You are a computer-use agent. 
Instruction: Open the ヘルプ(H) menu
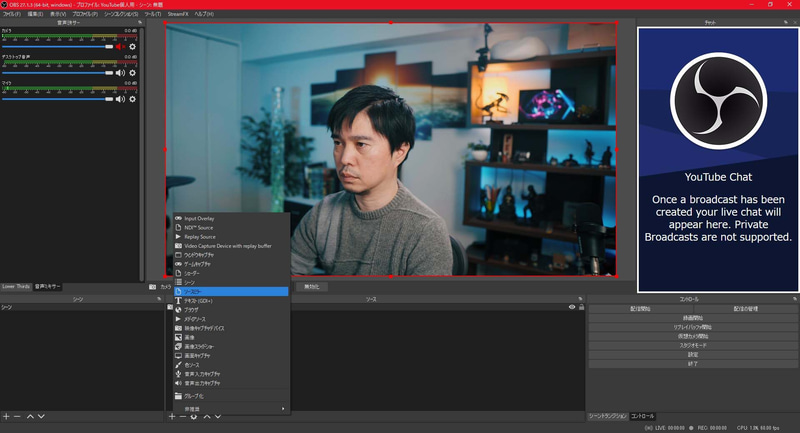point(204,14)
